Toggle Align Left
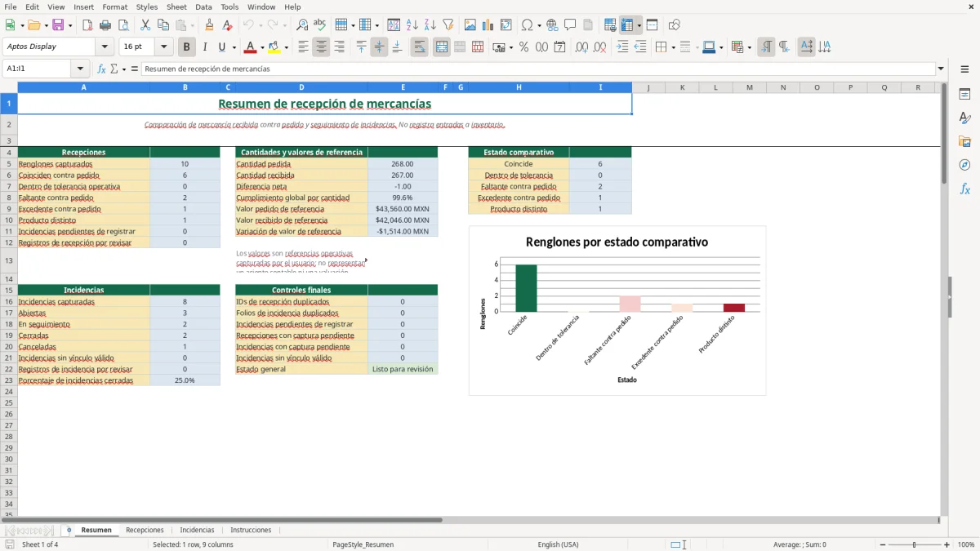This screenshot has height=551, width=980. tap(303, 47)
